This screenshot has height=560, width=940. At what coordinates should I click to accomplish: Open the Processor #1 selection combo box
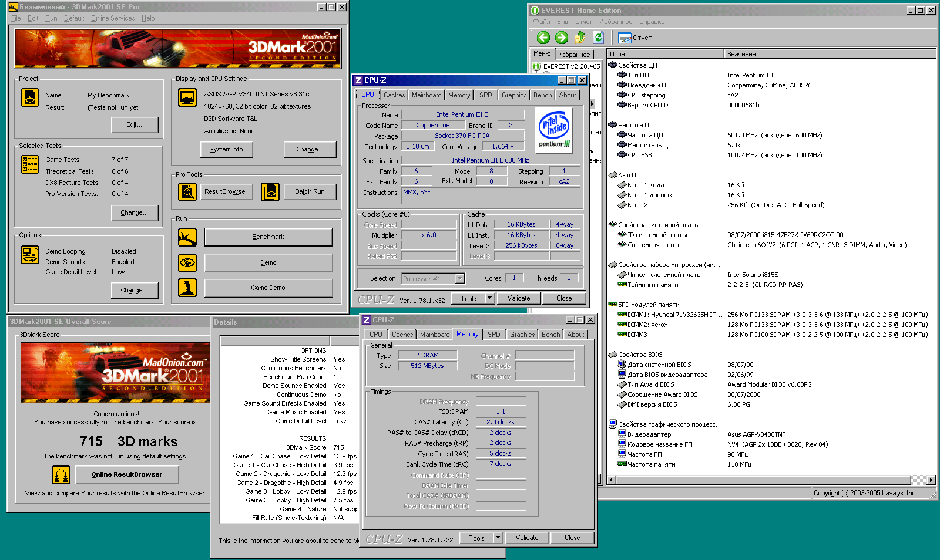(433, 278)
